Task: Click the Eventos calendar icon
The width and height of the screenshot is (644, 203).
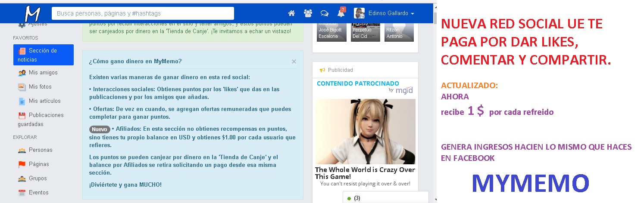Action: [22, 193]
